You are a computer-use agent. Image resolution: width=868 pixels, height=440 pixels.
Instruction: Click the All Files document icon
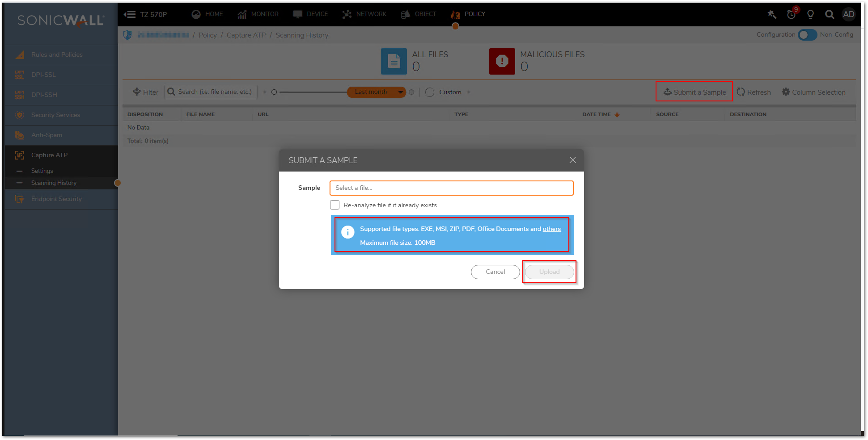coord(394,61)
